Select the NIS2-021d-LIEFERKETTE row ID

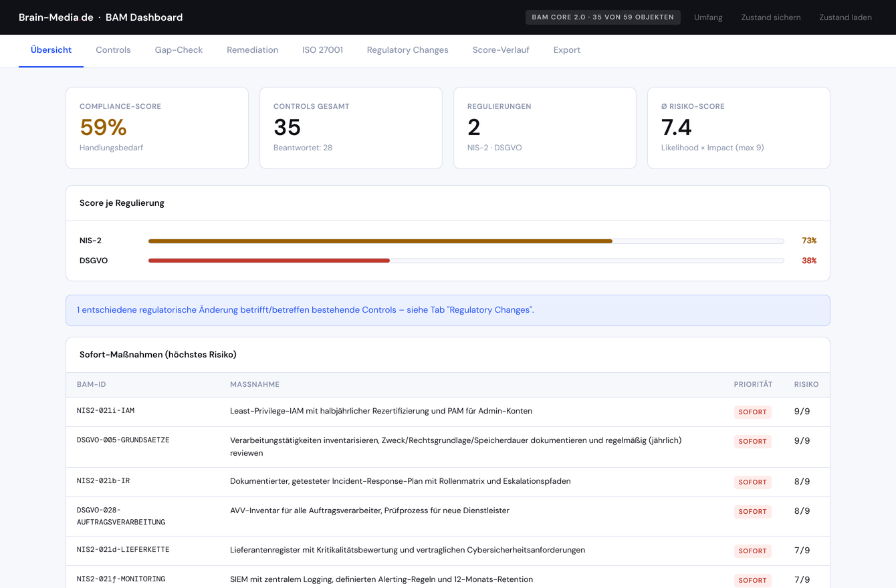pyautogui.click(x=123, y=549)
